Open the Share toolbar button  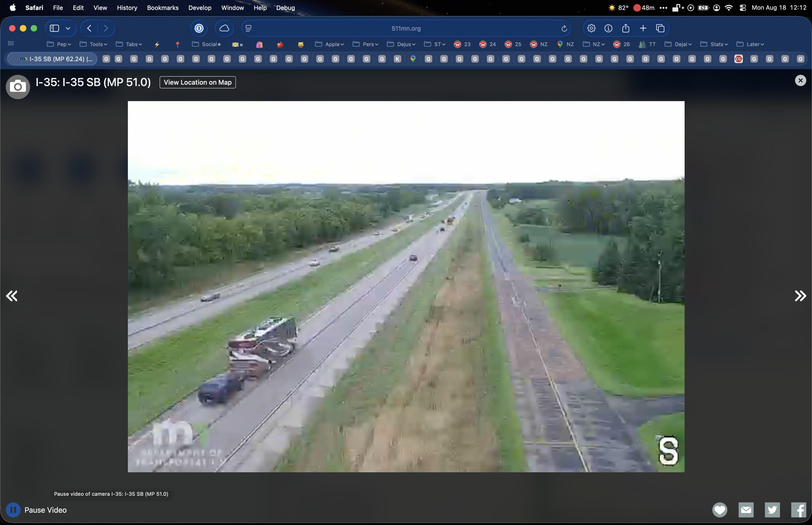tap(625, 28)
